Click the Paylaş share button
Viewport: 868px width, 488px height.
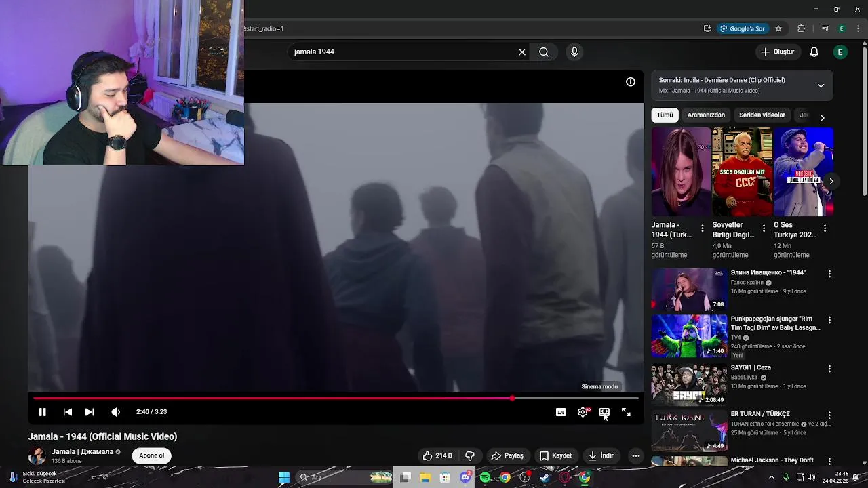pos(507,455)
